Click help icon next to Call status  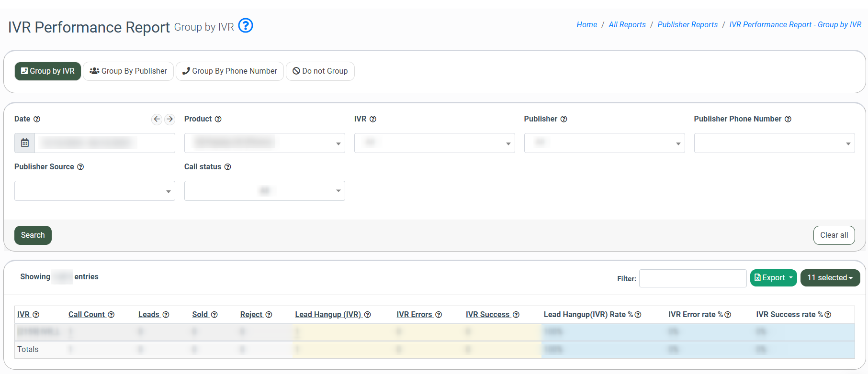click(x=228, y=167)
